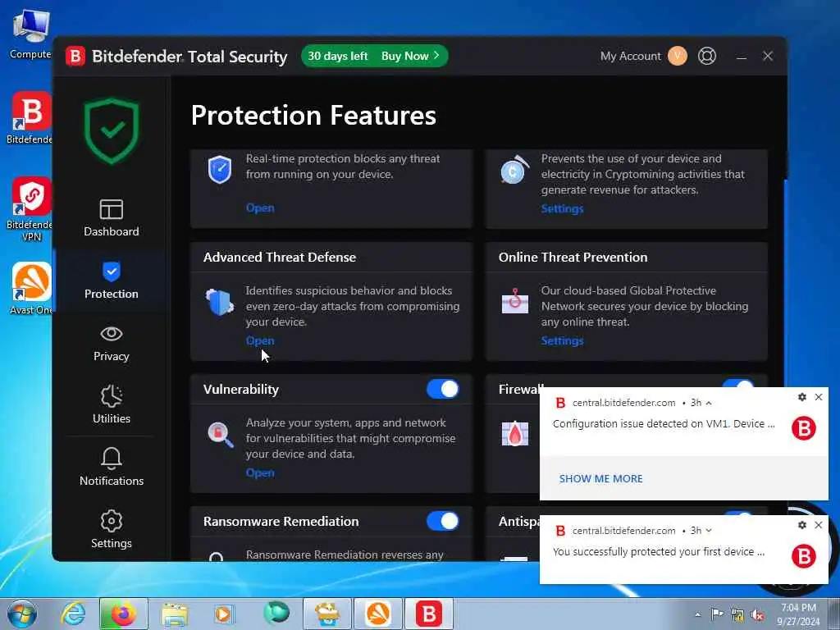Open Windows Explorer folder in taskbar
Image resolution: width=840 pixels, height=630 pixels.
click(x=175, y=614)
